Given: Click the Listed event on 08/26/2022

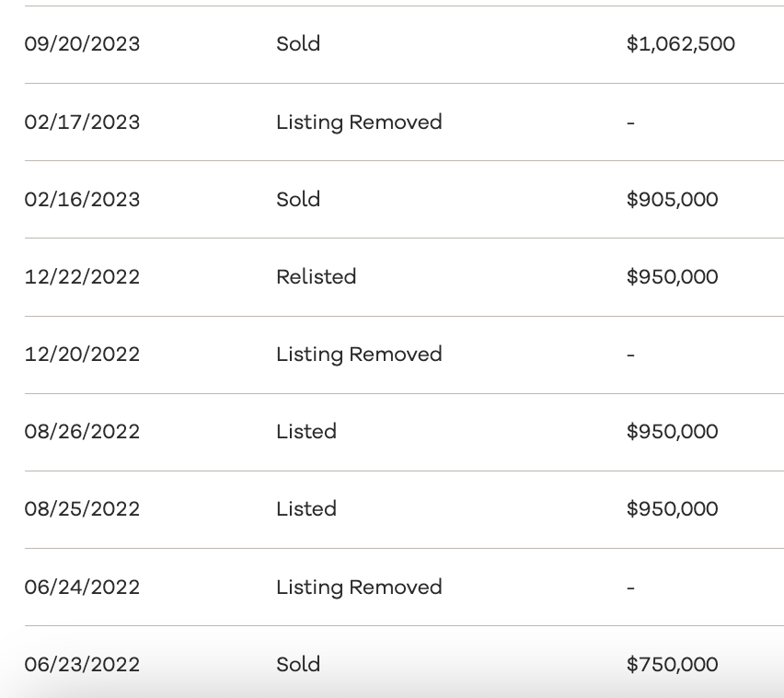Looking at the screenshot, I should tap(306, 432).
